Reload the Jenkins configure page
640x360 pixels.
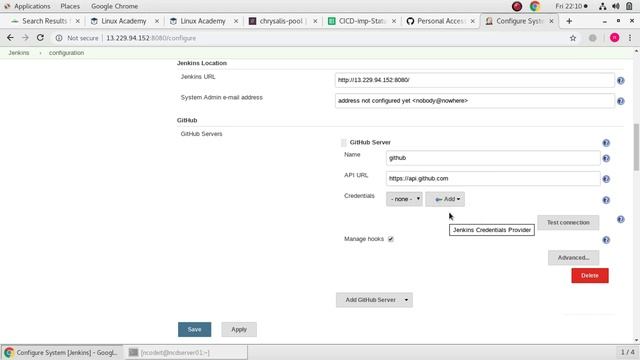click(x=40, y=38)
